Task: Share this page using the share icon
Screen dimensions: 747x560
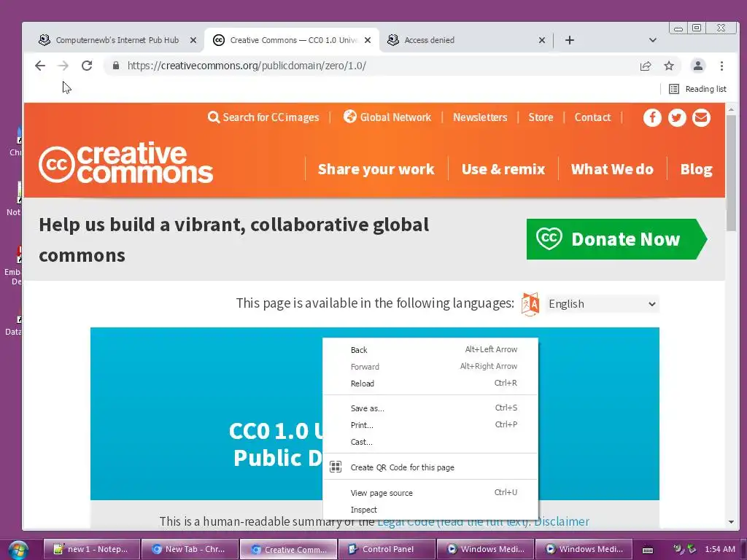Action: pyautogui.click(x=646, y=66)
